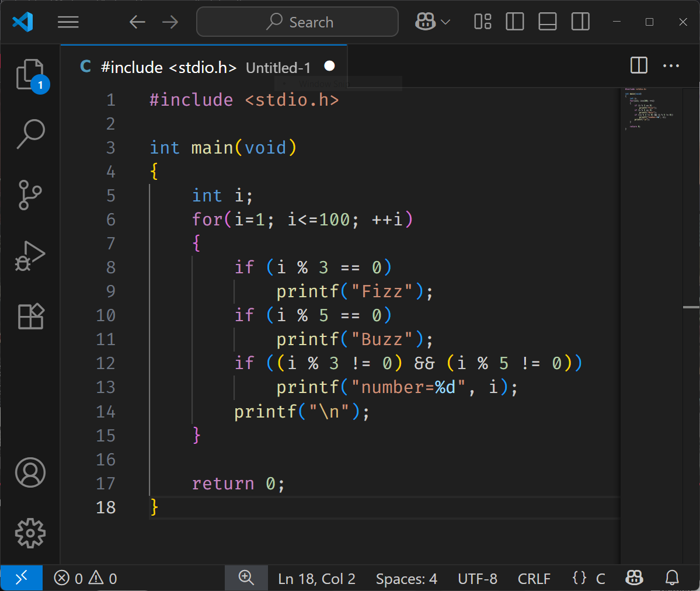Click the if (i % 3 == 0) condition on line 8

click(x=313, y=267)
